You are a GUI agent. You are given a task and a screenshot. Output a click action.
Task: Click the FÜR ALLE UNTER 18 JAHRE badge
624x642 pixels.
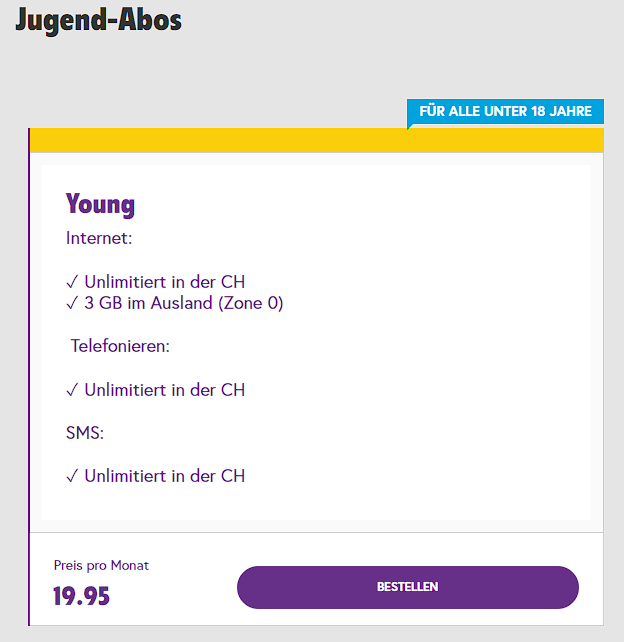coord(505,111)
